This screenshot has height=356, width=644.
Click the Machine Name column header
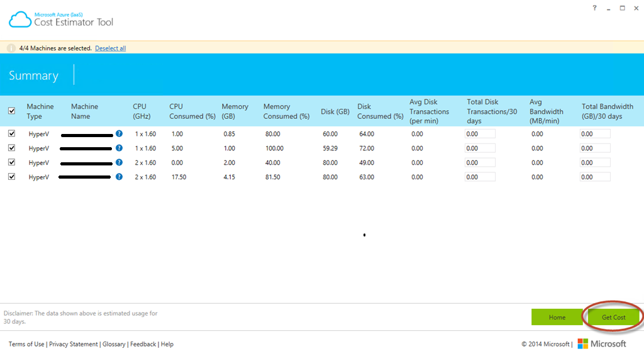point(85,111)
